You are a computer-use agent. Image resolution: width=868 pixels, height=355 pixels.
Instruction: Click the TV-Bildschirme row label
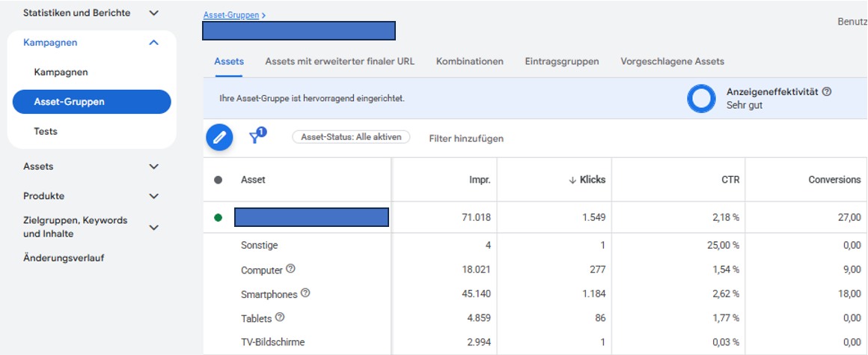(273, 342)
